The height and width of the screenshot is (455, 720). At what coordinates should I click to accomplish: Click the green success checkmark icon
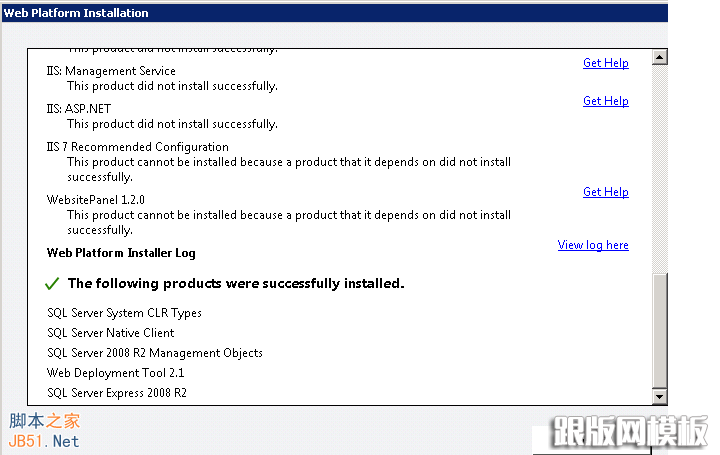pyautogui.click(x=52, y=283)
